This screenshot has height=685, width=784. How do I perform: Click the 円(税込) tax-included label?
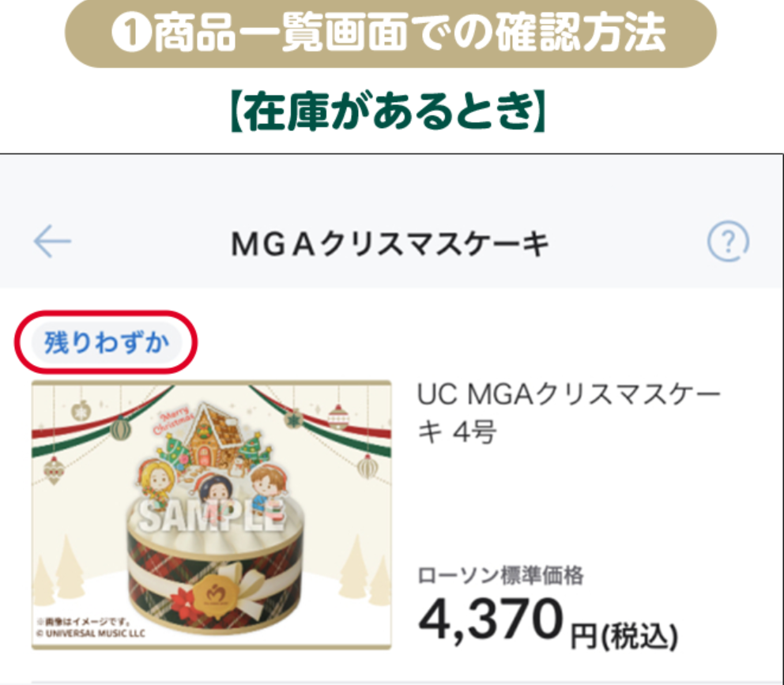point(624,636)
